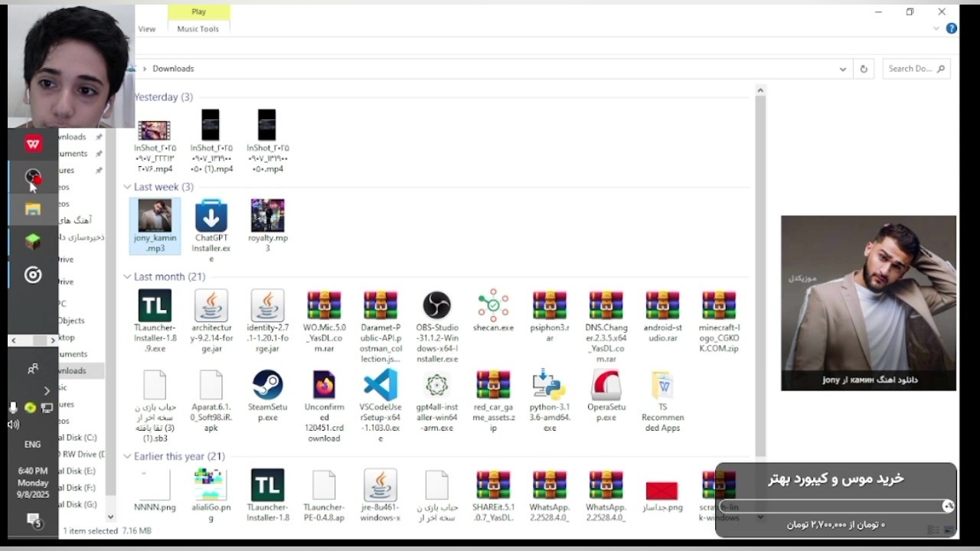Select SHAREit.5.1.0.7 rar archive
980x551 pixels.
(x=493, y=495)
